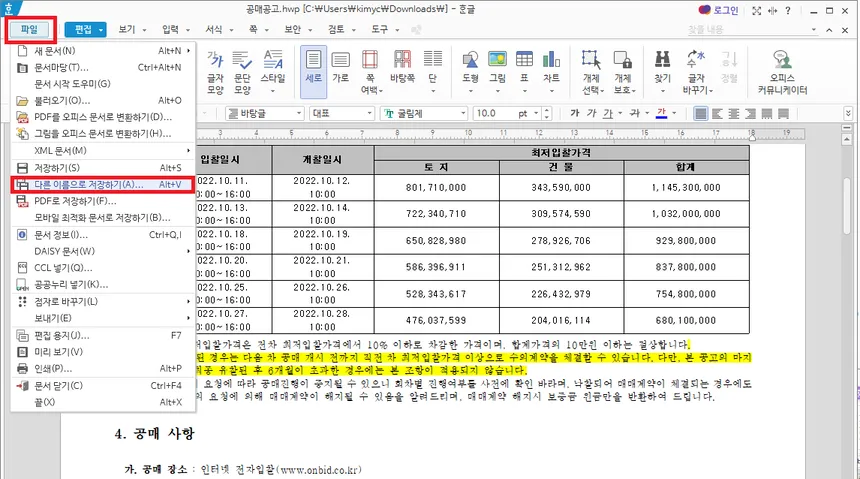Toggle full-screen view icon in title bar
Viewport: 860px width, 479px height.
coord(757,10)
